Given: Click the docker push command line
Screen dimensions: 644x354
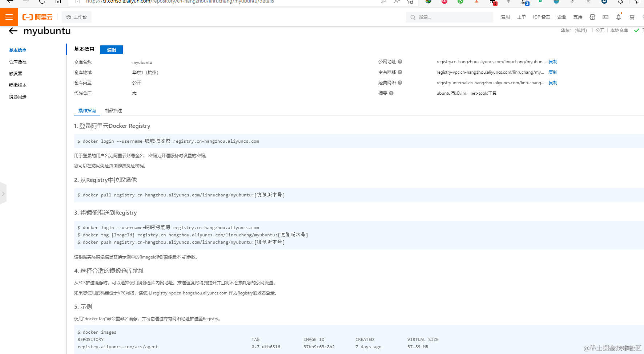Looking at the screenshot, I should 181,242.
